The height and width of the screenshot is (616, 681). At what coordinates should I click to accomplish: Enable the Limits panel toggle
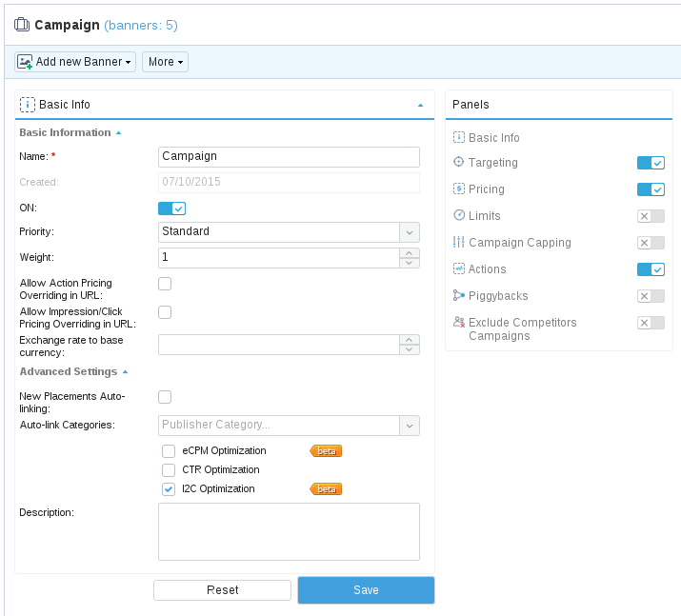[x=651, y=216]
